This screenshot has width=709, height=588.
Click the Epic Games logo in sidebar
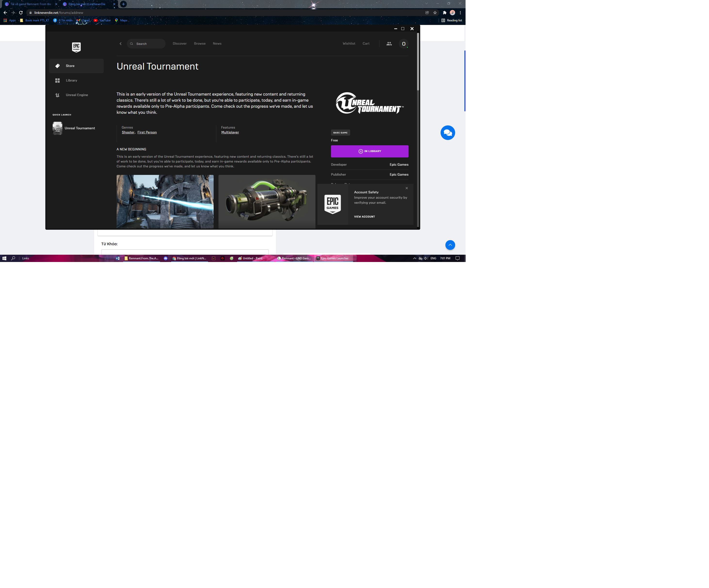76,47
